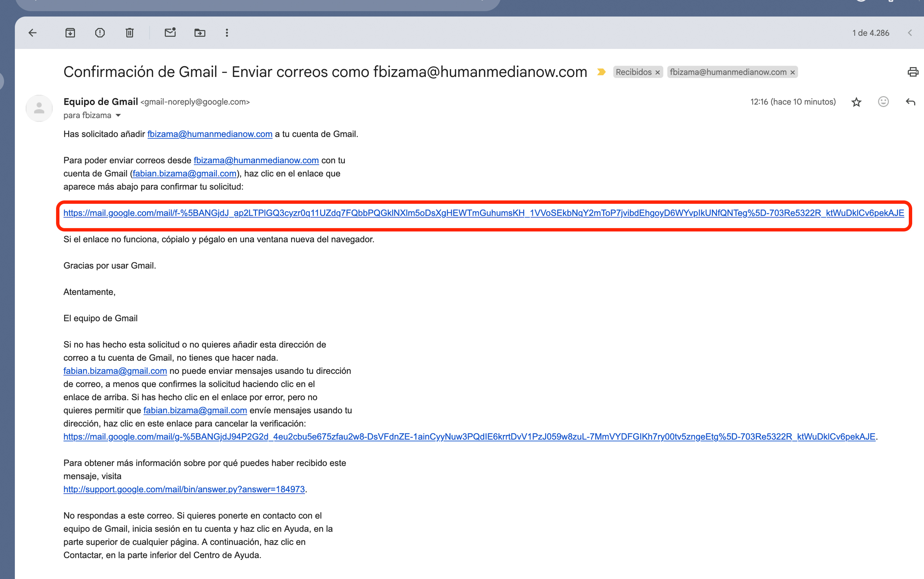The image size is (924, 579).
Task: Go back to the inbox list
Action: [33, 33]
